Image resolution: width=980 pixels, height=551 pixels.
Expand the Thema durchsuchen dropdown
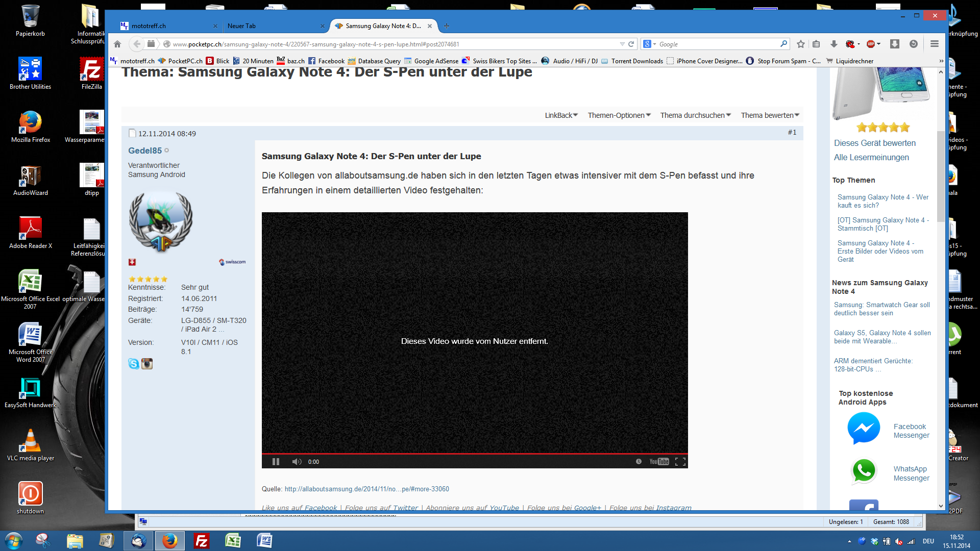point(696,115)
